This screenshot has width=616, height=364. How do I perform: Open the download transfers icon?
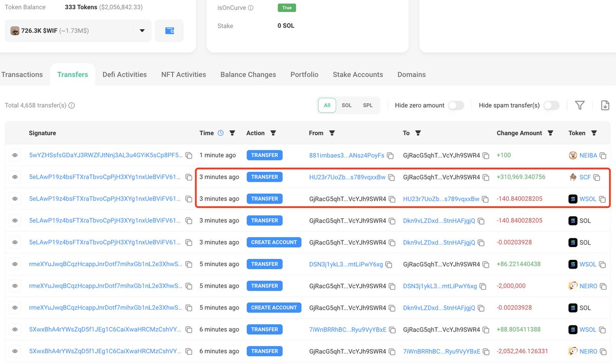[605, 105]
